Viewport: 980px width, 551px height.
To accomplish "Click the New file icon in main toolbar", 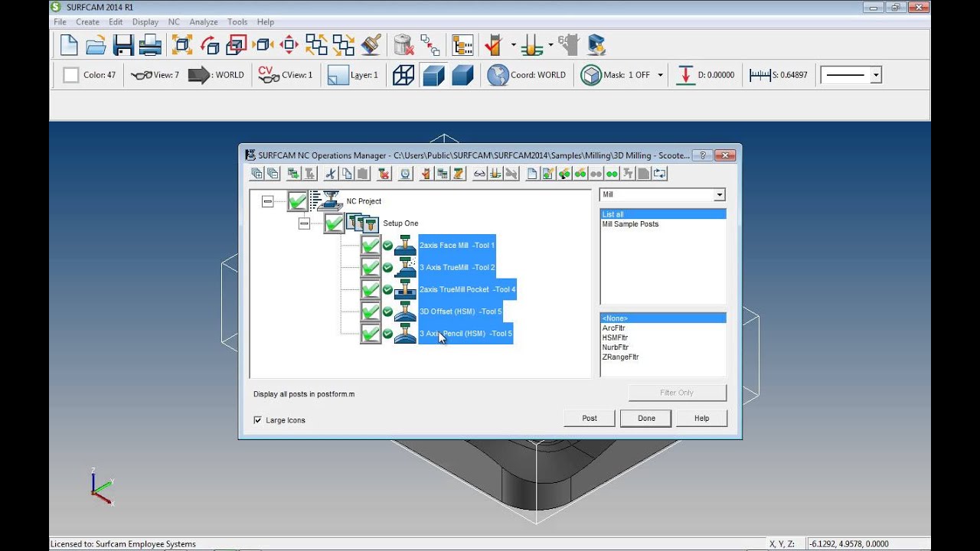I will (x=69, y=45).
